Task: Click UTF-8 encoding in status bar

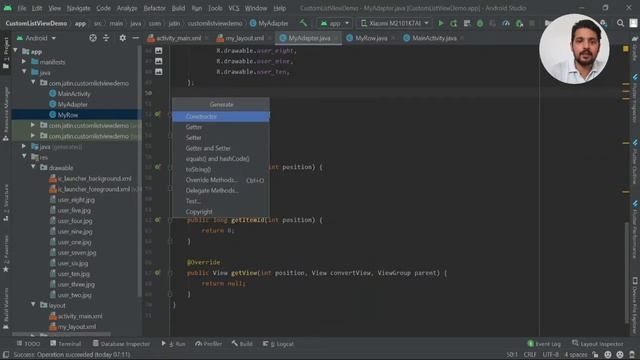Action: [550, 355]
